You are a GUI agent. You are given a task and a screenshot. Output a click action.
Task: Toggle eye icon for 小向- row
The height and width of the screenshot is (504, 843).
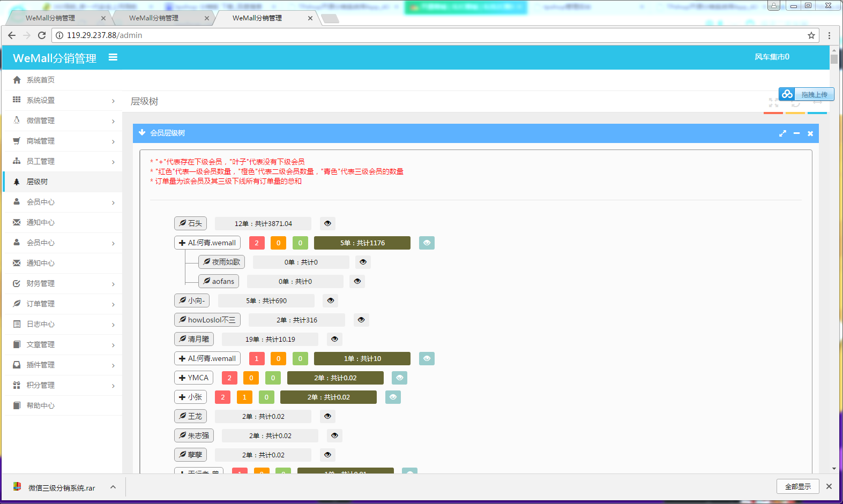pyautogui.click(x=331, y=300)
